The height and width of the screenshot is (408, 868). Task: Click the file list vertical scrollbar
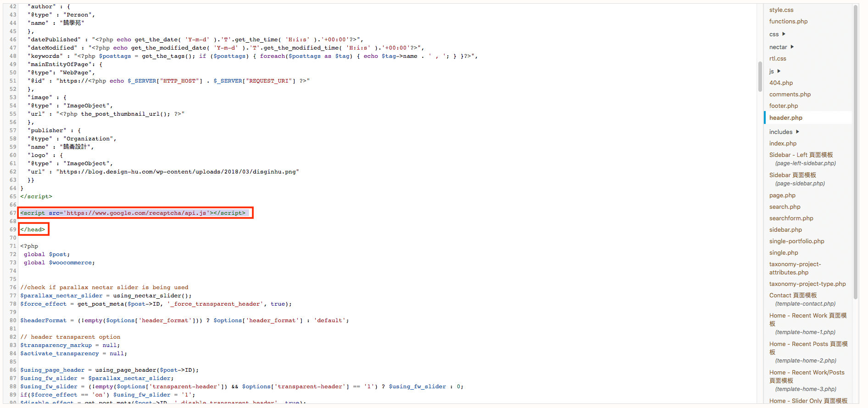click(x=856, y=151)
